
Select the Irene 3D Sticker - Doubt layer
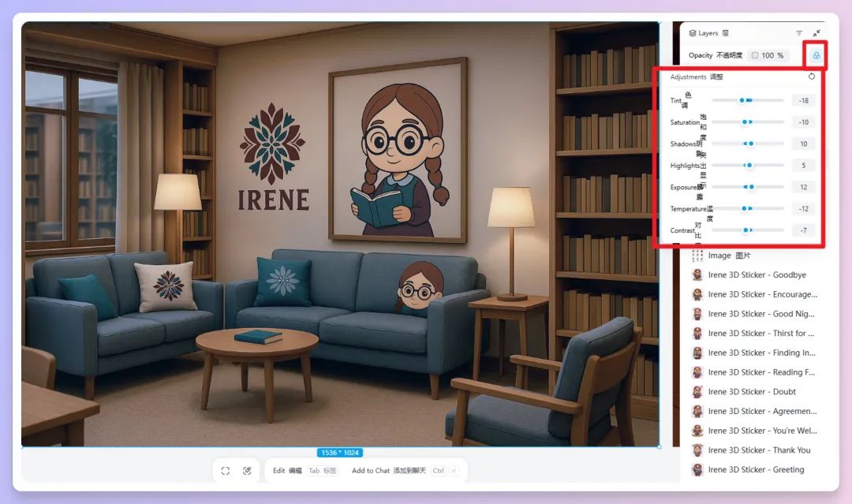(x=754, y=391)
